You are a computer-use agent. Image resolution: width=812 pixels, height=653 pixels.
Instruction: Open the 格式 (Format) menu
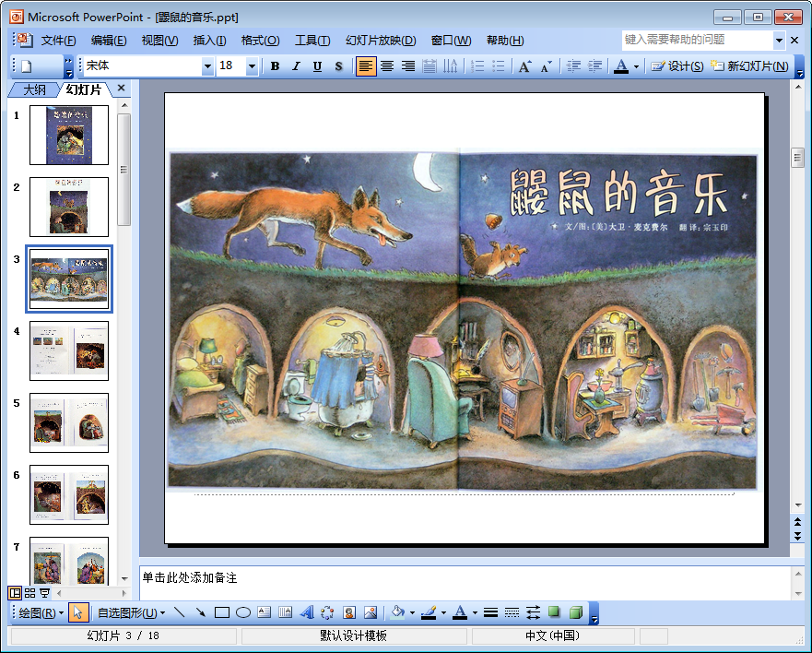pos(261,41)
